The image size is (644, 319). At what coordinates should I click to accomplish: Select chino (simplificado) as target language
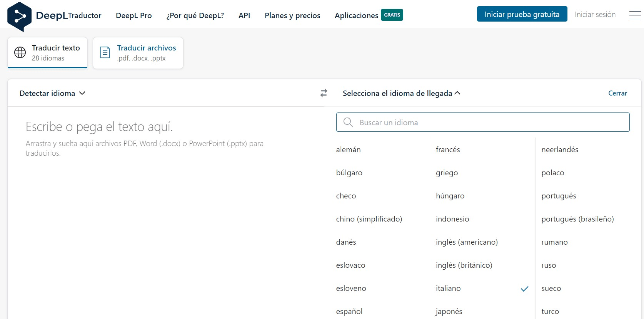(369, 219)
